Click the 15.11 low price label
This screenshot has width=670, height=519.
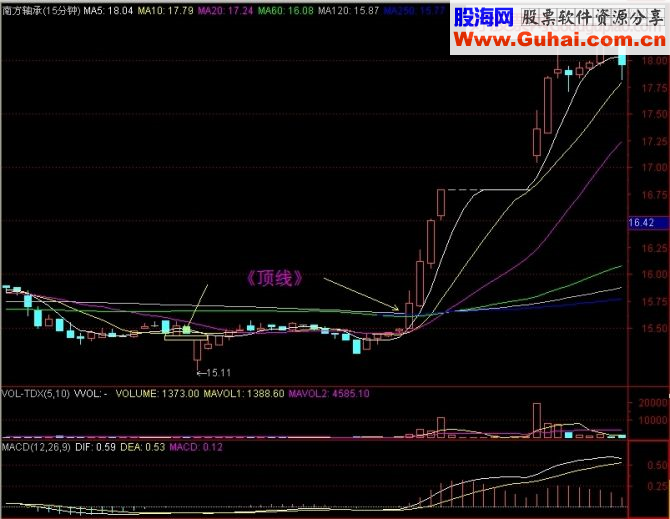click(x=218, y=373)
